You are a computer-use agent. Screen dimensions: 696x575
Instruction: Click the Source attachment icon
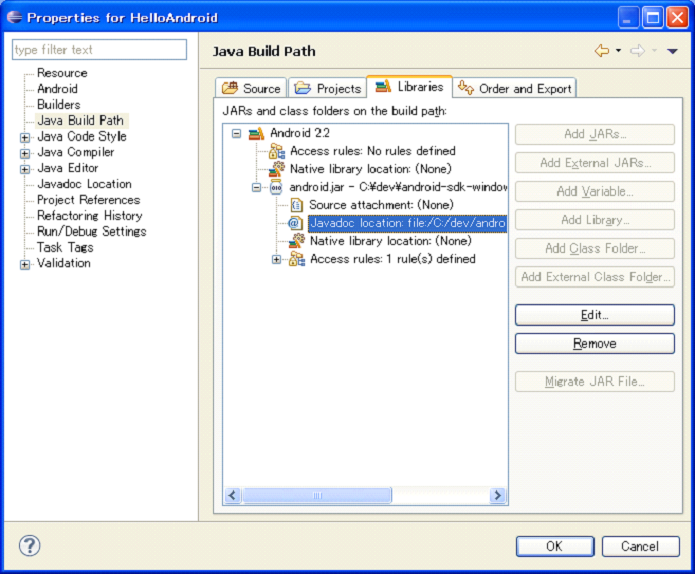click(x=296, y=205)
